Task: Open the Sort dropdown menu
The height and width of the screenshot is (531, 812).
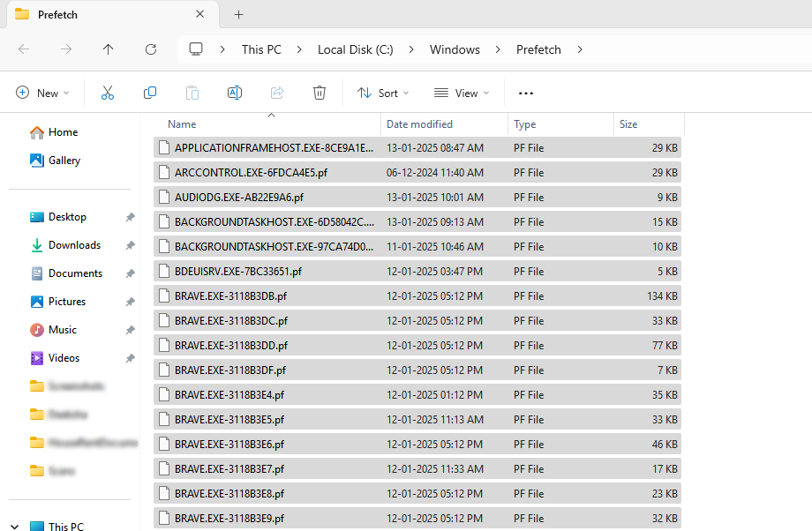Action: [383, 93]
